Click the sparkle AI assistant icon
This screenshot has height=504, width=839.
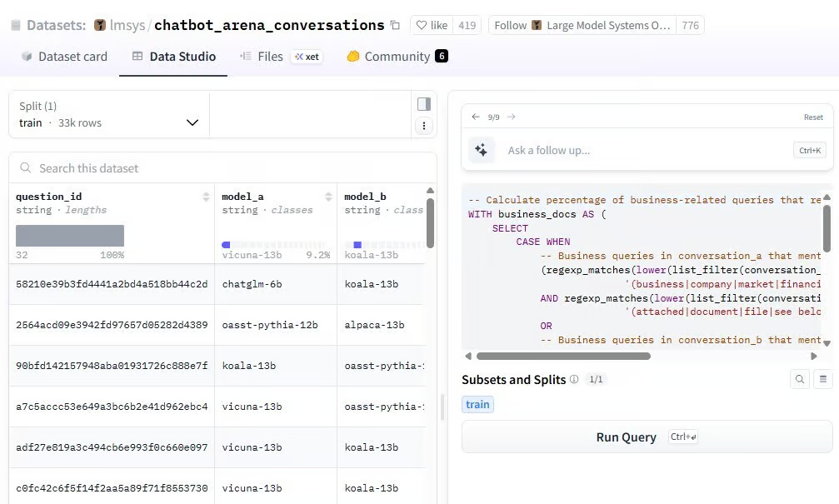481,150
